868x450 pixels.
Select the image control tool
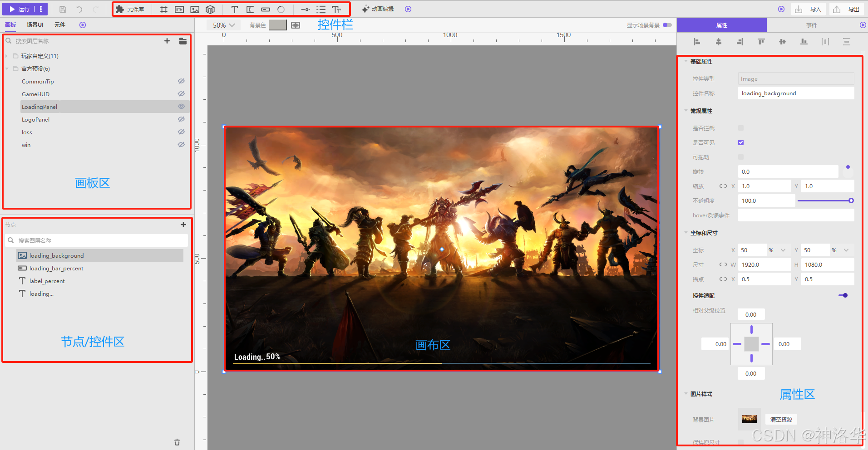coord(195,10)
